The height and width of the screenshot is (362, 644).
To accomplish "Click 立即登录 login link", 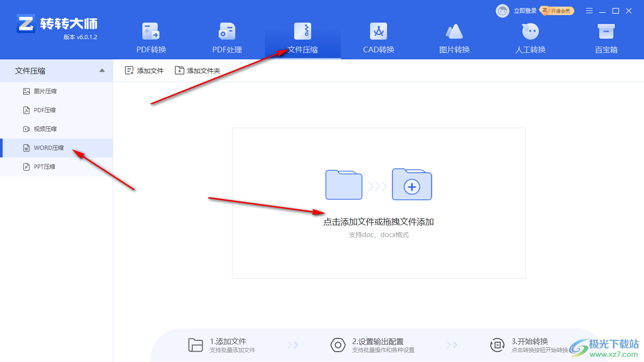I will tap(525, 11).
